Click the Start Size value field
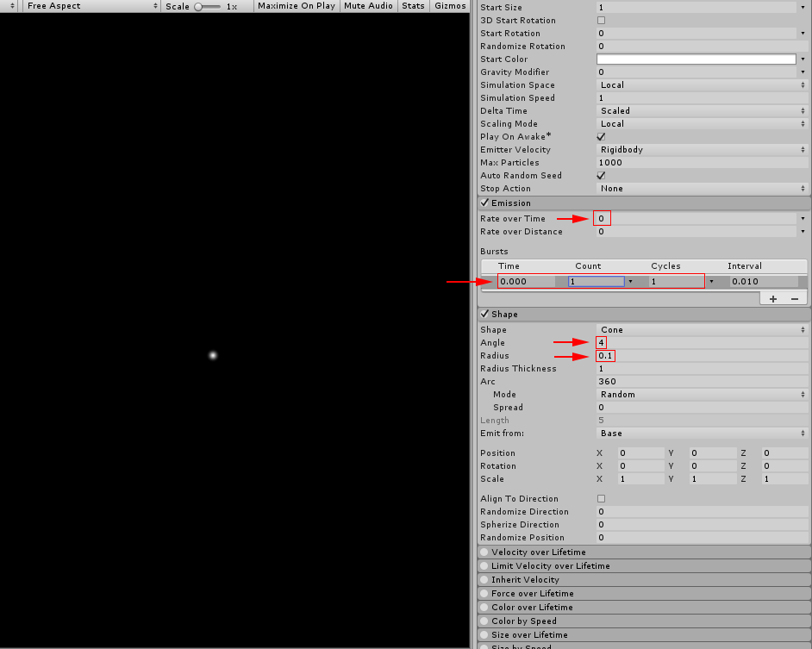The height and width of the screenshot is (649, 812). pyautogui.click(x=696, y=7)
